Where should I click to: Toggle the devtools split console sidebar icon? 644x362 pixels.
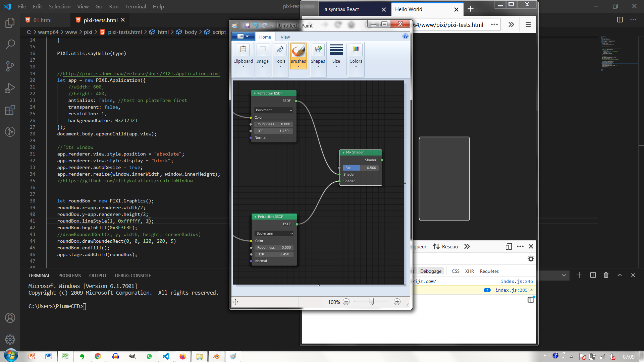(531, 300)
